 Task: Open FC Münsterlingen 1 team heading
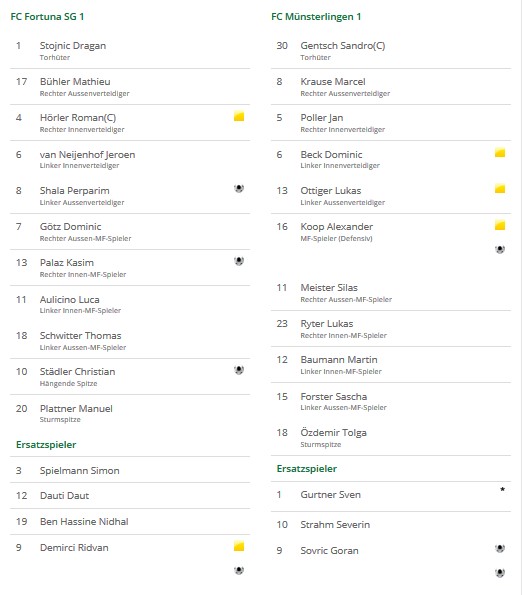pyautogui.click(x=316, y=17)
